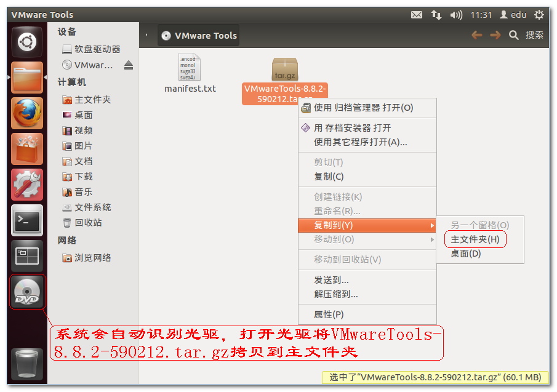Screen dimensions: 557x392
Task: Open the clock showing 11:31
Action: 481,15
